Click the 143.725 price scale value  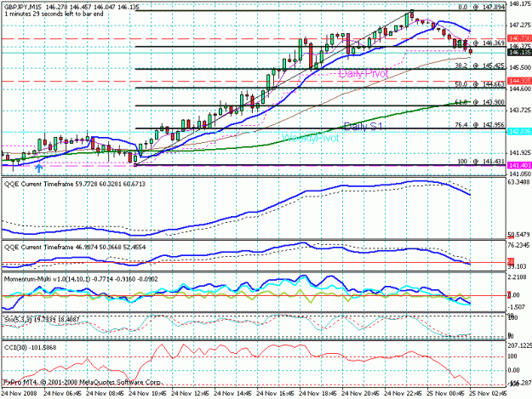point(520,111)
